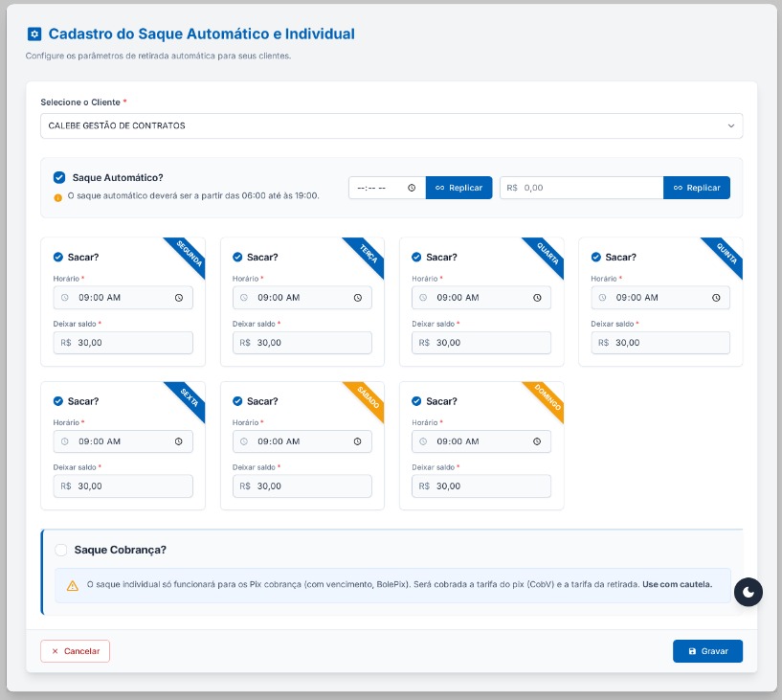The image size is (782, 700).
Task: Toggle the Sacar checkbox for Quinta
Action: point(596,257)
